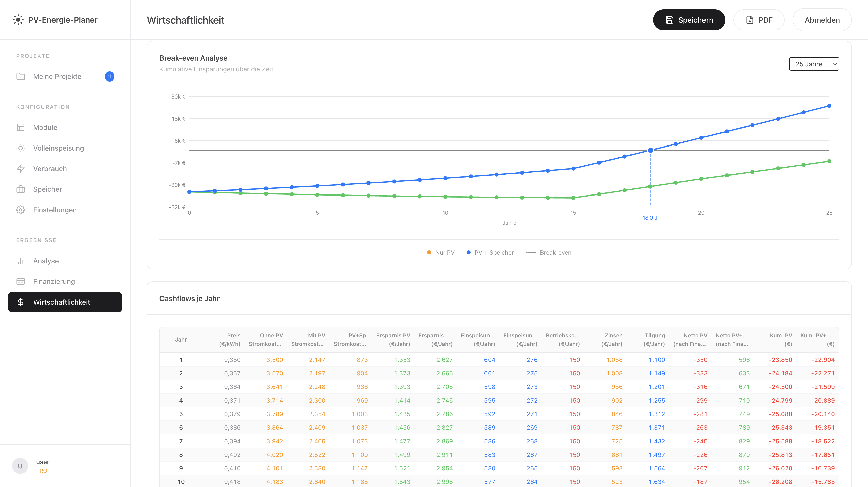Image resolution: width=868 pixels, height=487 pixels.
Task: Click the sun logo icon next to PV-Energie-Planer
Action: 18,20
